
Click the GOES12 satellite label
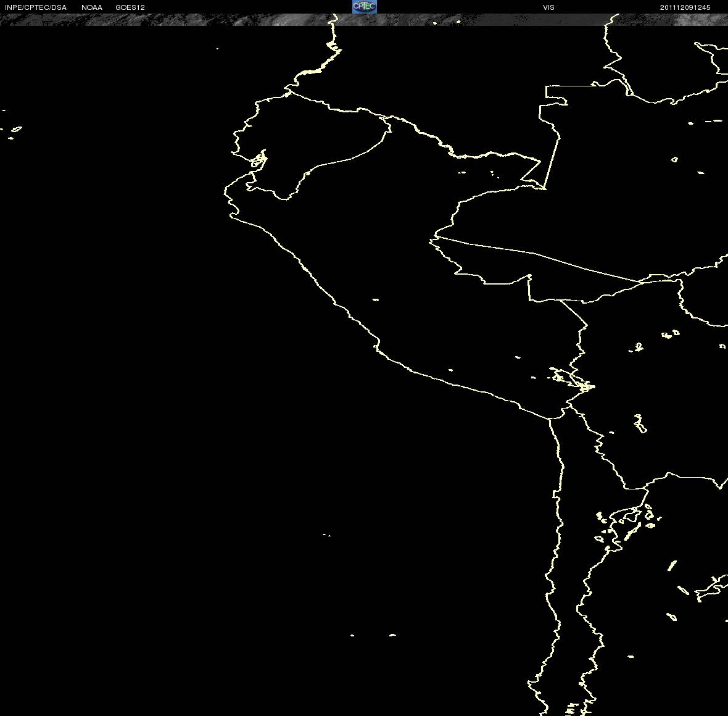[130, 7]
